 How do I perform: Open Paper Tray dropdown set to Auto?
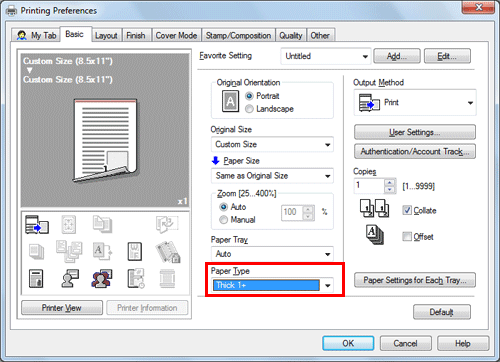click(272, 254)
